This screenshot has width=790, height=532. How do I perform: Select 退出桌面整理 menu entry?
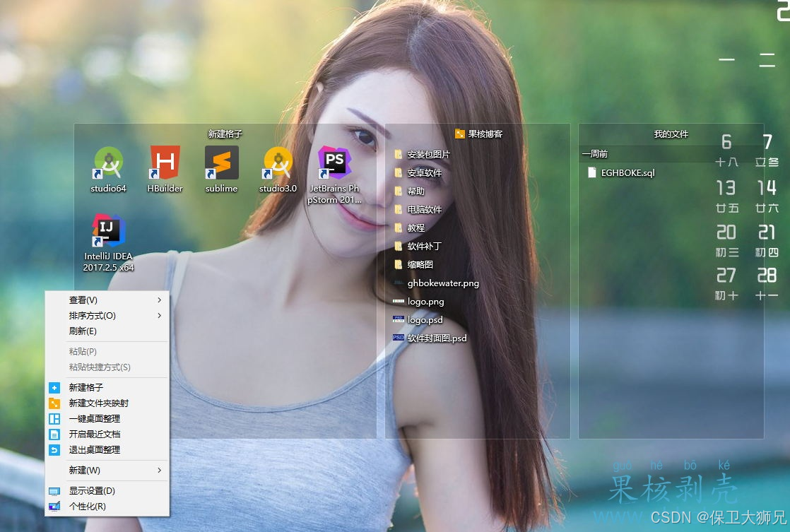(x=107, y=450)
